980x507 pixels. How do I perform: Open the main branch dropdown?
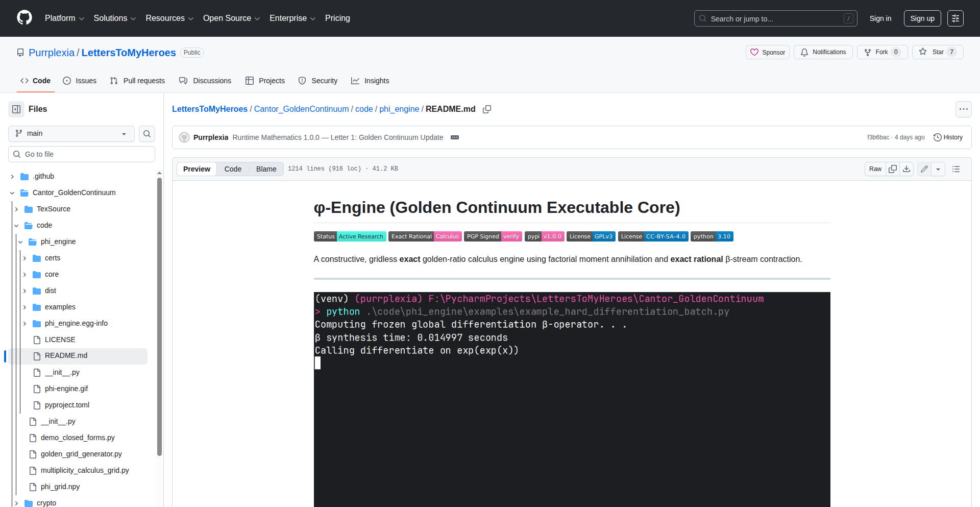[x=71, y=134]
